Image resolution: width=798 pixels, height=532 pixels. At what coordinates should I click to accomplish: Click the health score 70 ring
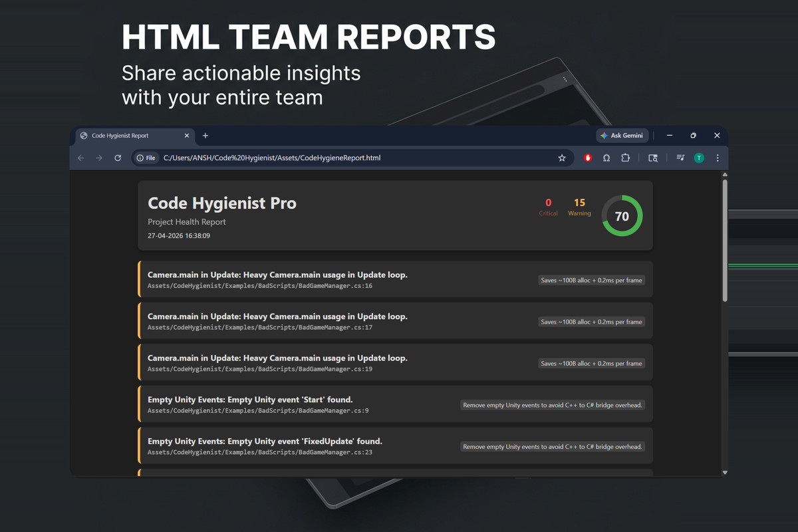click(x=622, y=216)
